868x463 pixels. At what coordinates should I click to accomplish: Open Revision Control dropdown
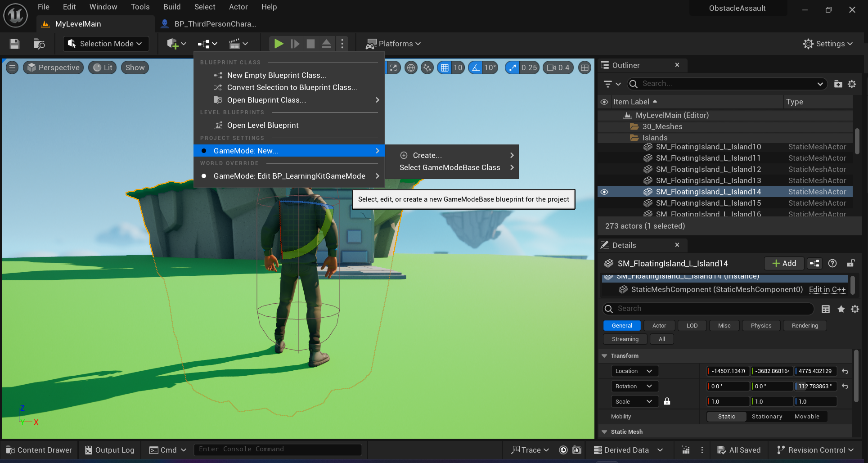pos(815,450)
